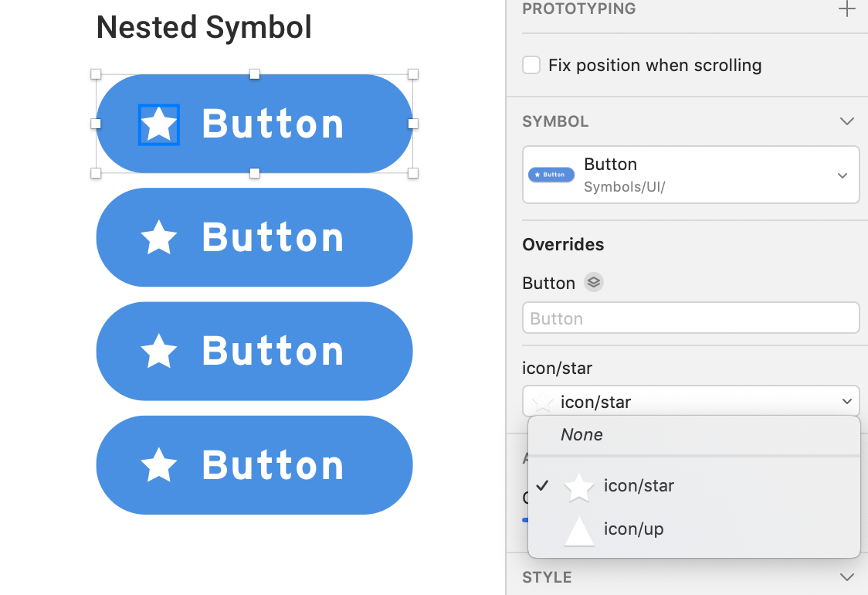The image size is (868, 595).
Task: Click the plus icon in the Prototyping section
Action: [x=847, y=10]
